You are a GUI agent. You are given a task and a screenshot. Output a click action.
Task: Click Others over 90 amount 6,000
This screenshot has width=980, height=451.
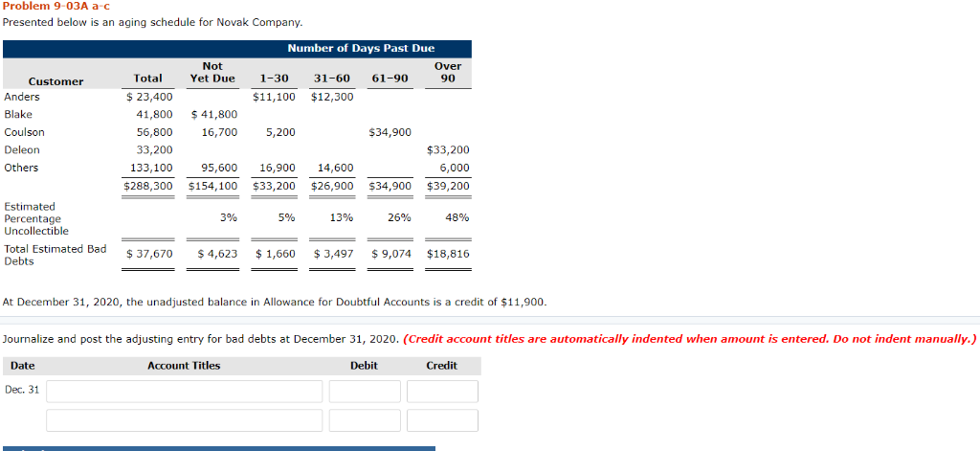coord(455,167)
